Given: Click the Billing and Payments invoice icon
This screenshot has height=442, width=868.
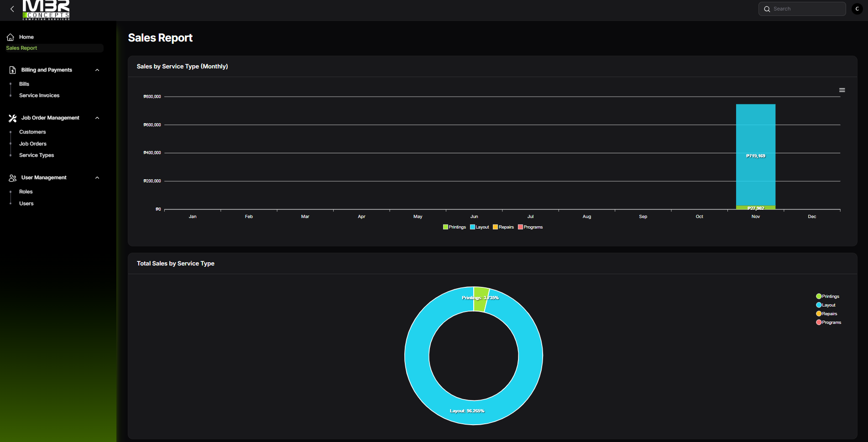Looking at the screenshot, I should pyautogui.click(x=12, y=70).
